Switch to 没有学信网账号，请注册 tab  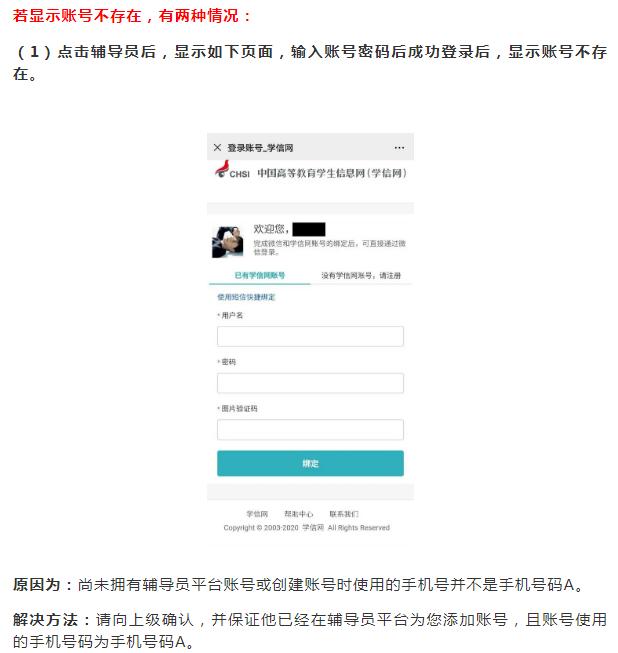(x=361, y=275)
